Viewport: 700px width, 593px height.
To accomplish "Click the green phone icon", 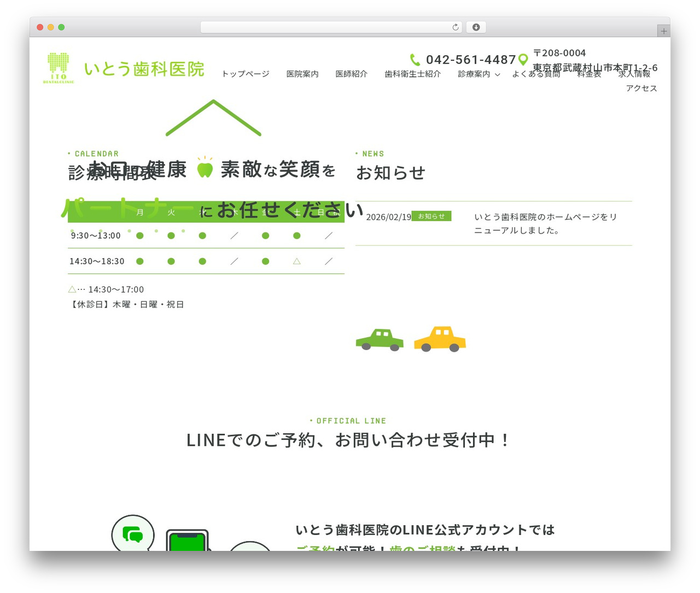I will point(416,60).
